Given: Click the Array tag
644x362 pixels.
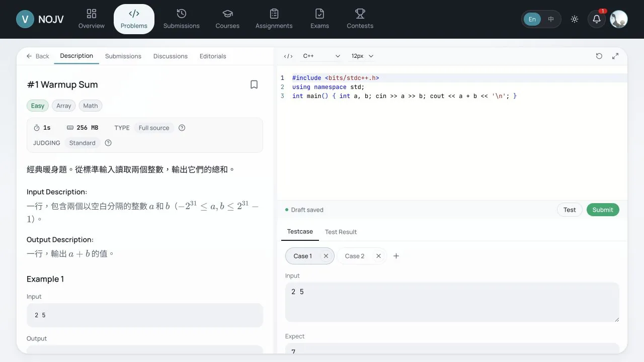Looking at the screenshot, I should [64, 106].
